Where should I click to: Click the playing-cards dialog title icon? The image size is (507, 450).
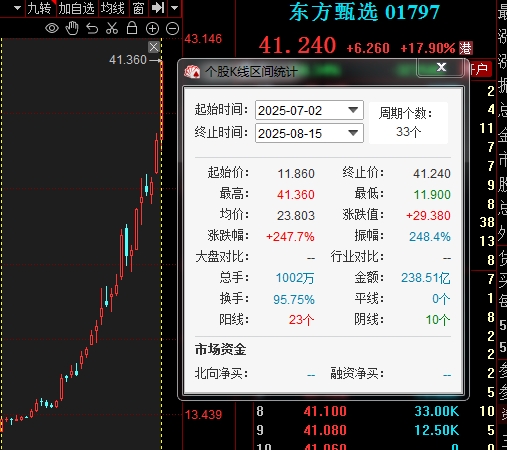point(192,71)
